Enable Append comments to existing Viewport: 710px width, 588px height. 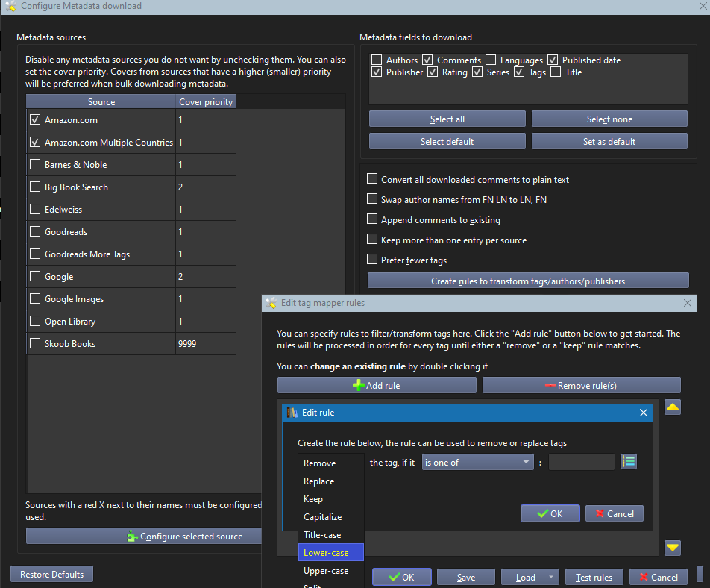[x=371, y=219]
